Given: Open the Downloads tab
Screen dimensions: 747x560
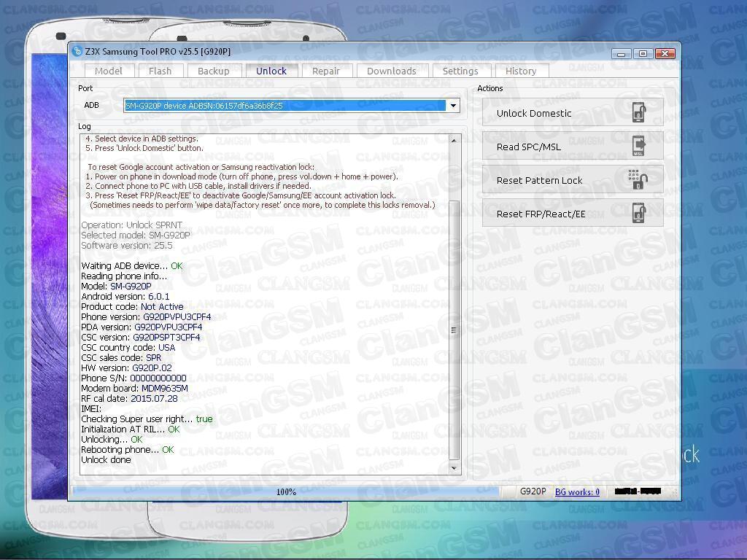Looking at the screenshot, I should pyautogui.click(x=392, y=71).
